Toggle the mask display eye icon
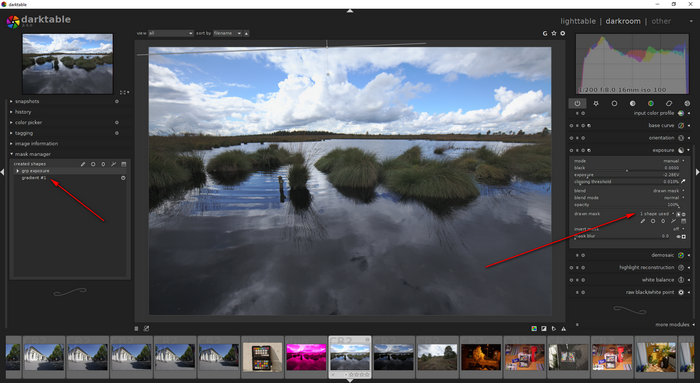This screenshot has width=700, height=383. tap(678, 237)
